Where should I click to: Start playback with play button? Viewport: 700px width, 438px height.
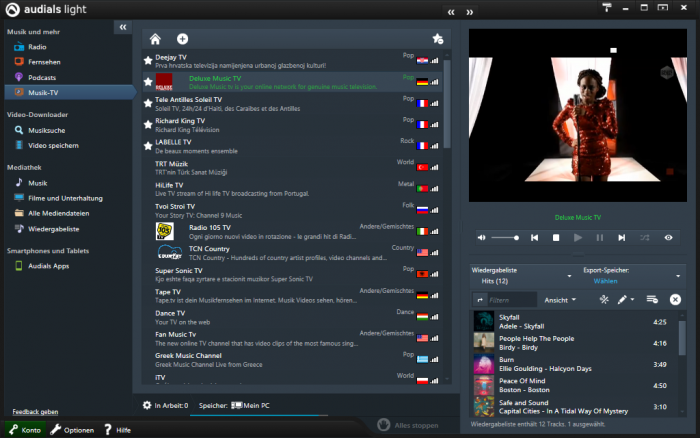click(x=578, y=238)
